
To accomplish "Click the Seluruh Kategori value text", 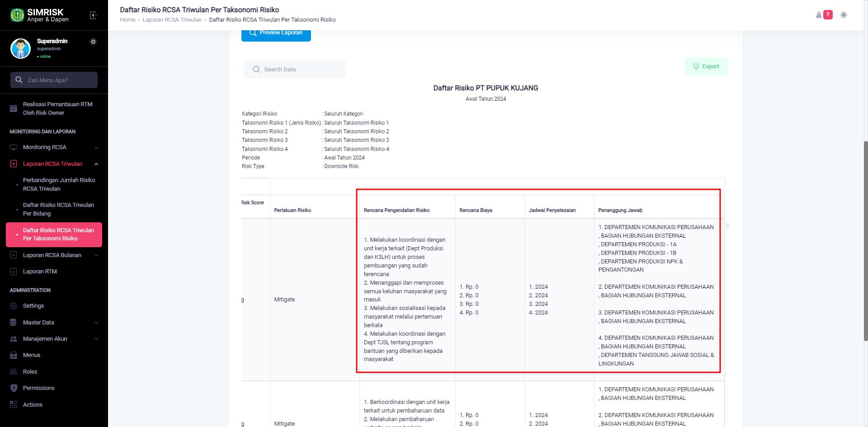I will tap(344, 114).
